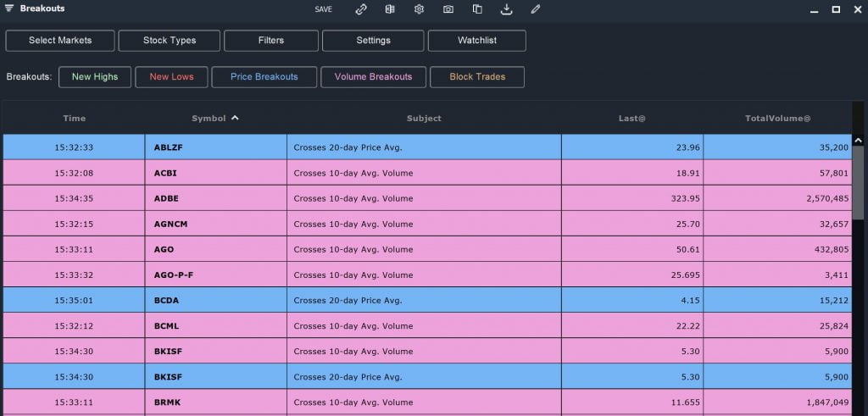Click the 4.15 last price cell
The width and height of the screenshot is (868, 416).
point(632,300)
